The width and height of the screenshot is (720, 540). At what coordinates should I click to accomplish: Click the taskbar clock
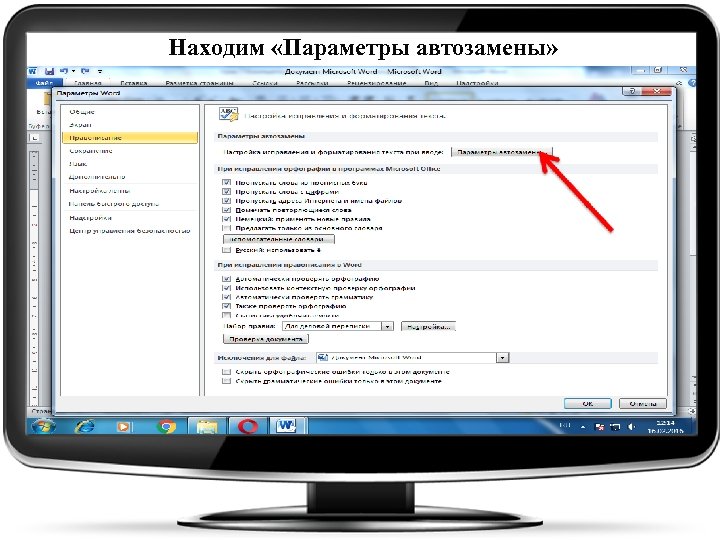coord(665,427)
